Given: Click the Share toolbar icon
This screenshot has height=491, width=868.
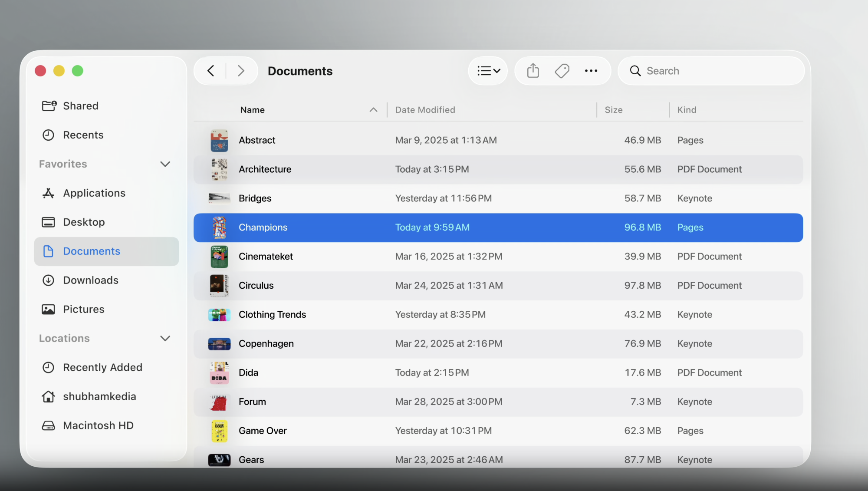Looking at the screenshot, I should point(533,71).
